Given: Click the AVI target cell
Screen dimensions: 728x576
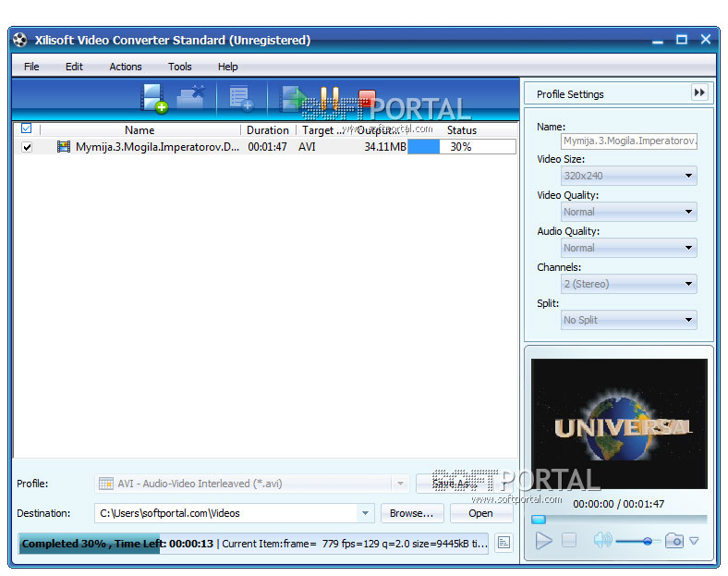Looking at the screenshot, I should pos(307,147).
